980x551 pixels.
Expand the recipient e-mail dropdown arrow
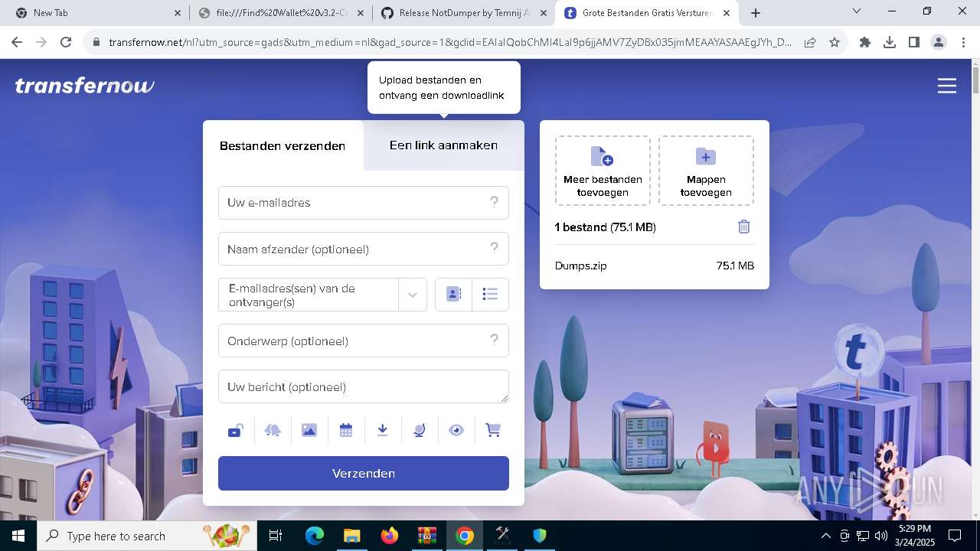tap(413, 295)
